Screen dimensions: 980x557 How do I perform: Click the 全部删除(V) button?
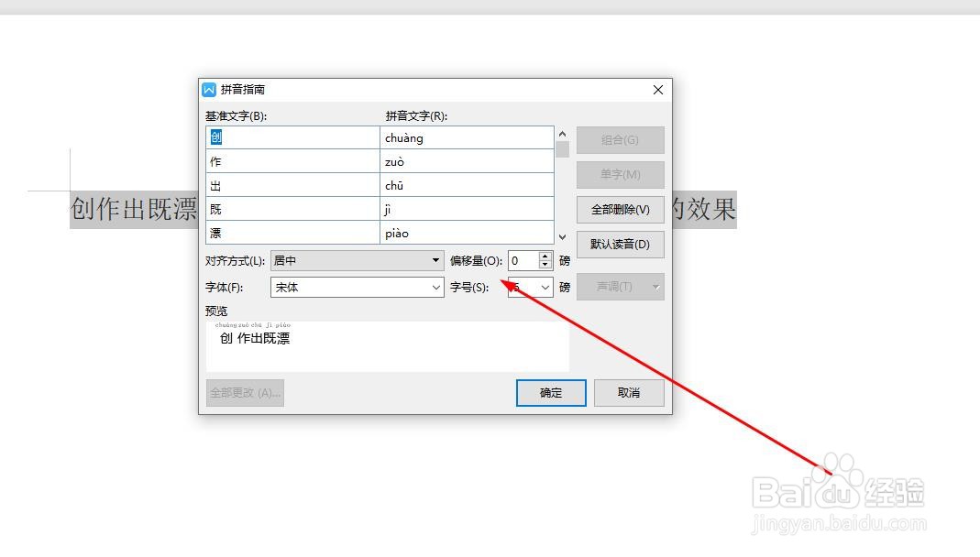pos(620,210)
